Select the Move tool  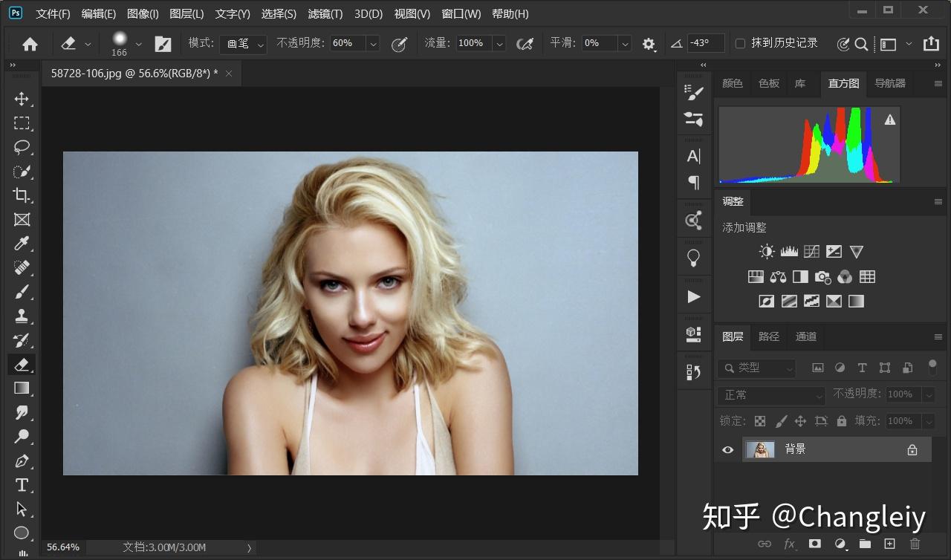click(22, 99)
